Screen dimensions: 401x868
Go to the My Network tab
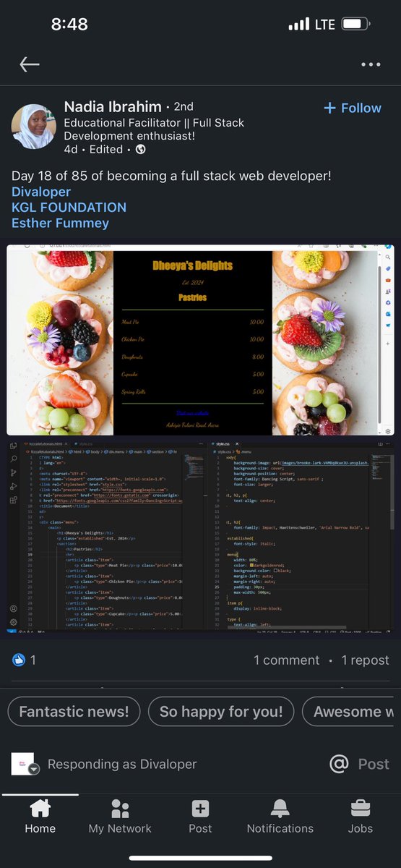click(120, 817)
